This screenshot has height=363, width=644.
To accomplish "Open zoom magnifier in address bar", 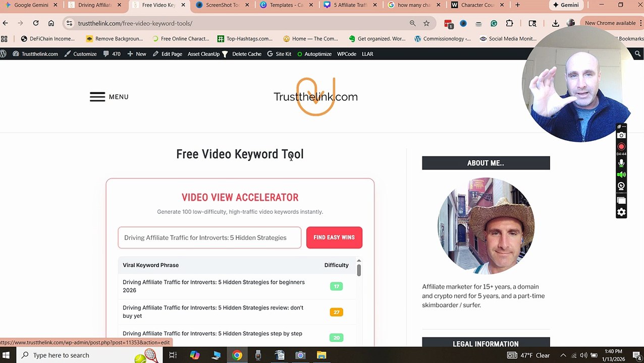I will pos(413,23).
